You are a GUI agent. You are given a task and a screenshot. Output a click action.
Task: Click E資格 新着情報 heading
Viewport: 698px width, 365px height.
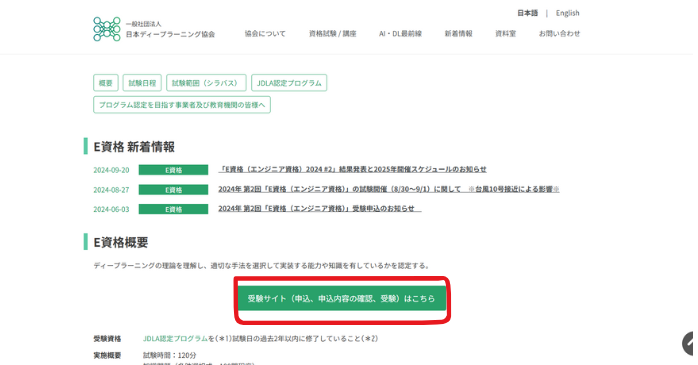[x=134, y=147]
